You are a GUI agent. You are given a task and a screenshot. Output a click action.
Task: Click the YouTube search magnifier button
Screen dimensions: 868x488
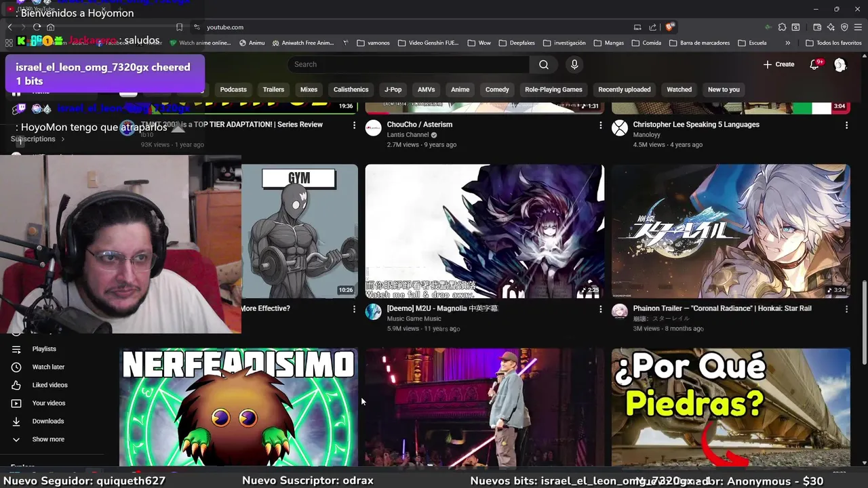click(544, 64)
